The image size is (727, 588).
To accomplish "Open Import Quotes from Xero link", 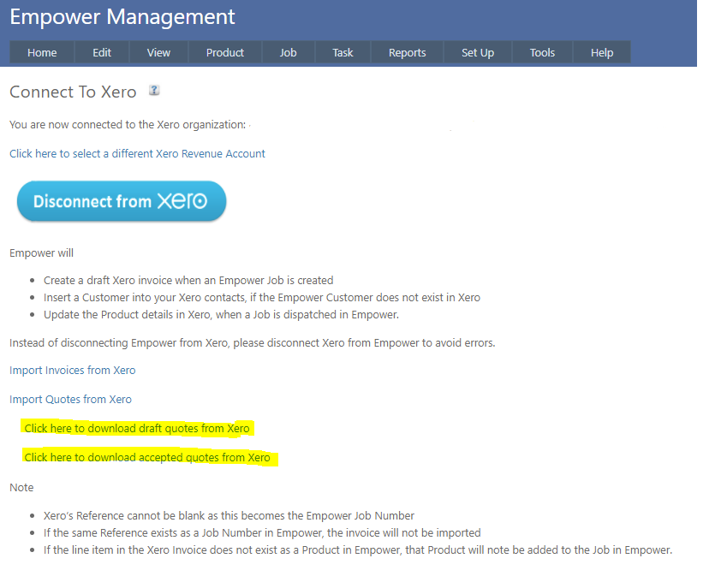I will [70, 400].
